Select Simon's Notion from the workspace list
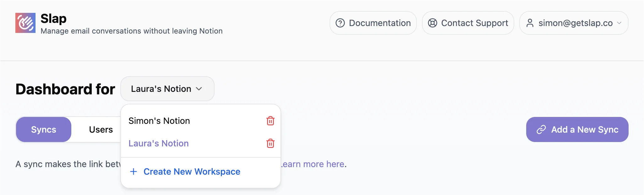 (159, 121)
